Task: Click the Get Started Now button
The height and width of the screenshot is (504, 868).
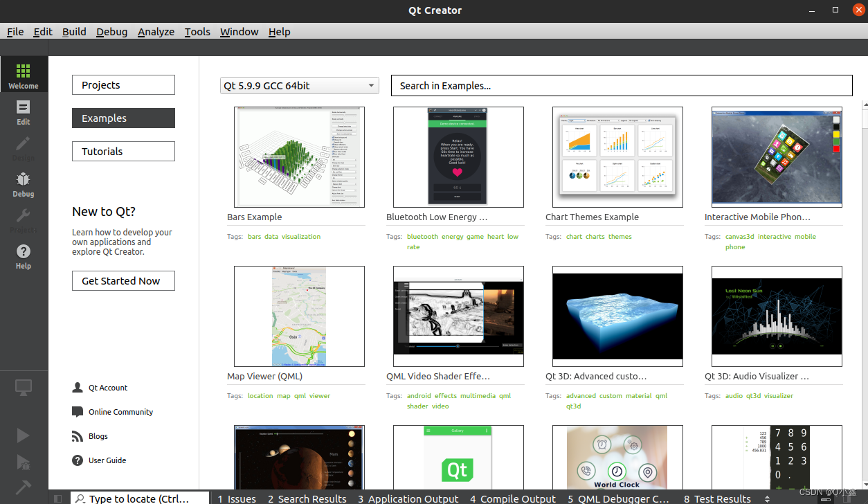Action: click(123, 280)
